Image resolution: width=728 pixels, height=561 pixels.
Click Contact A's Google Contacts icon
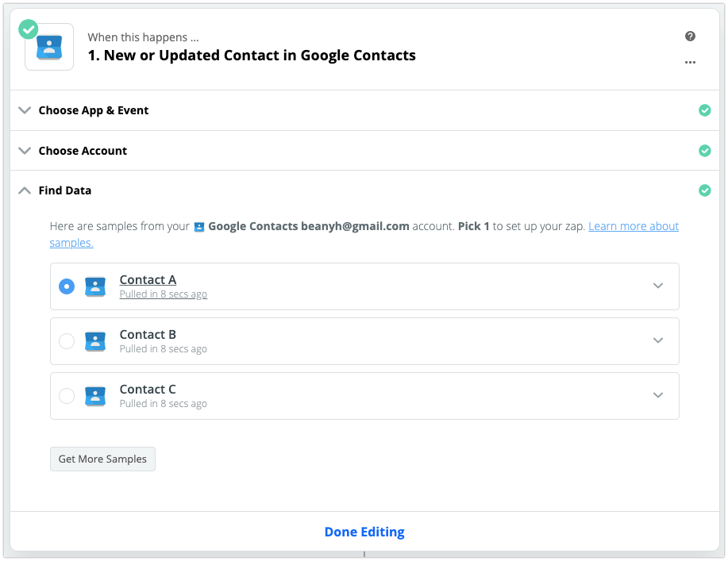click(x=95, y=286)
